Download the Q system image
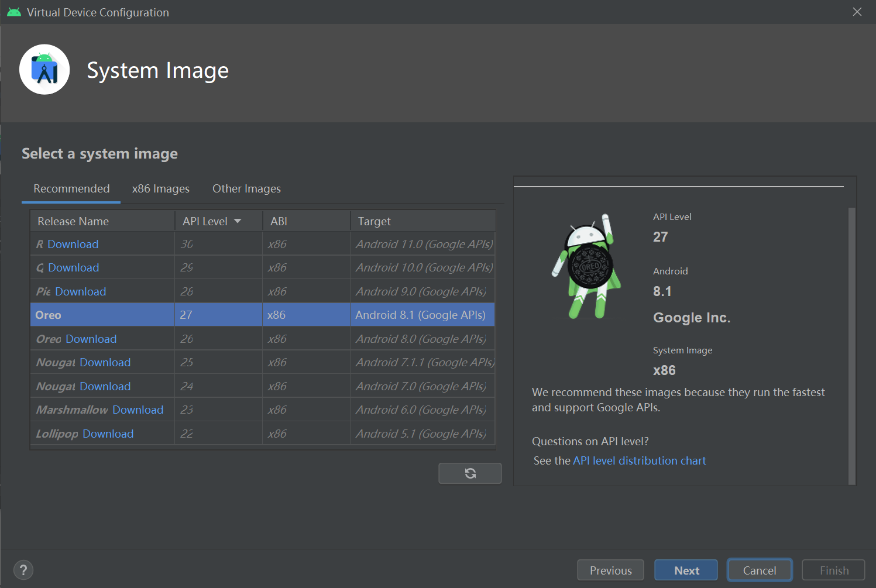This screenshot has height=588, width=876. [74, 267]
